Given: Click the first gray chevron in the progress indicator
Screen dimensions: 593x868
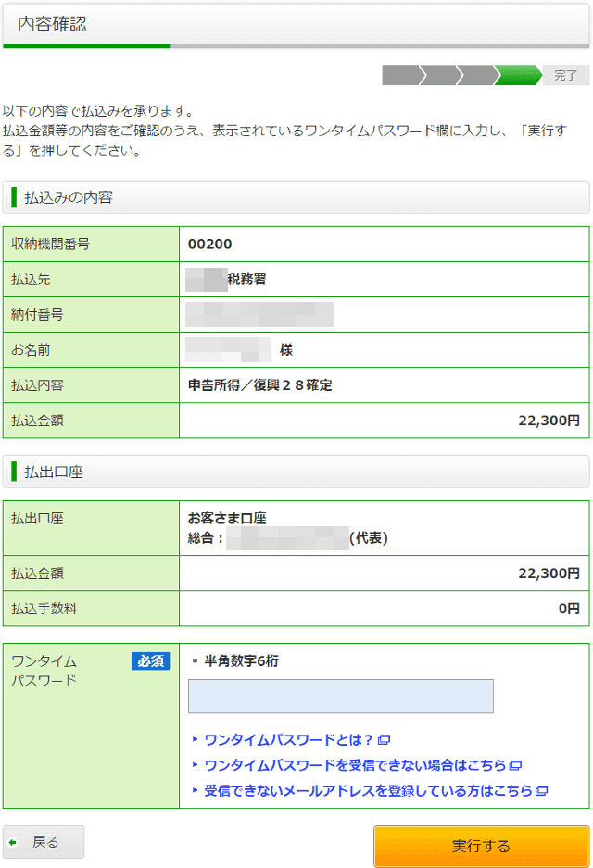Looking at the screenshot, I should 403,75.
